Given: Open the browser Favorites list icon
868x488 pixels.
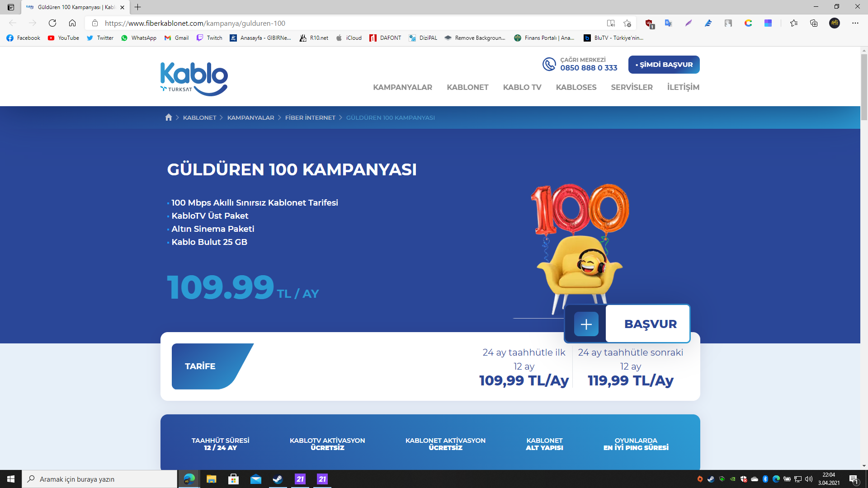Looking at the screenshot, I should point(794,23).
